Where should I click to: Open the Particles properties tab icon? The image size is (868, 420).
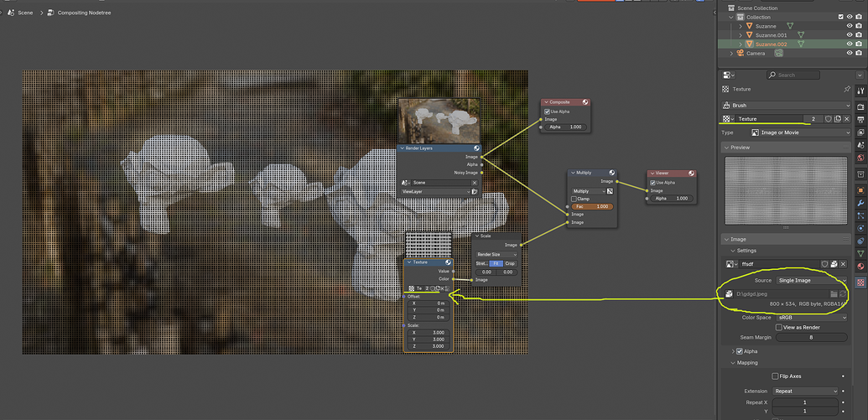pyautogui.click(x=860, y=215)
